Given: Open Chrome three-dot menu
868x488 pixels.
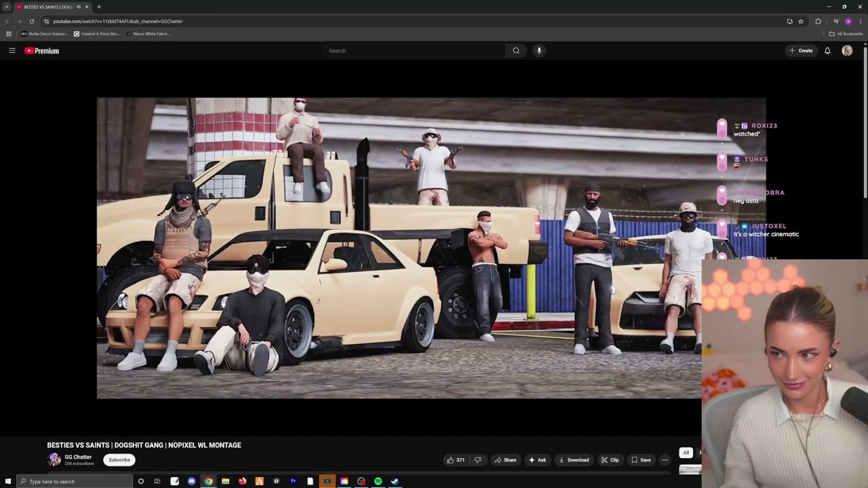Looking at the screenshot, I should click(861, 21).
